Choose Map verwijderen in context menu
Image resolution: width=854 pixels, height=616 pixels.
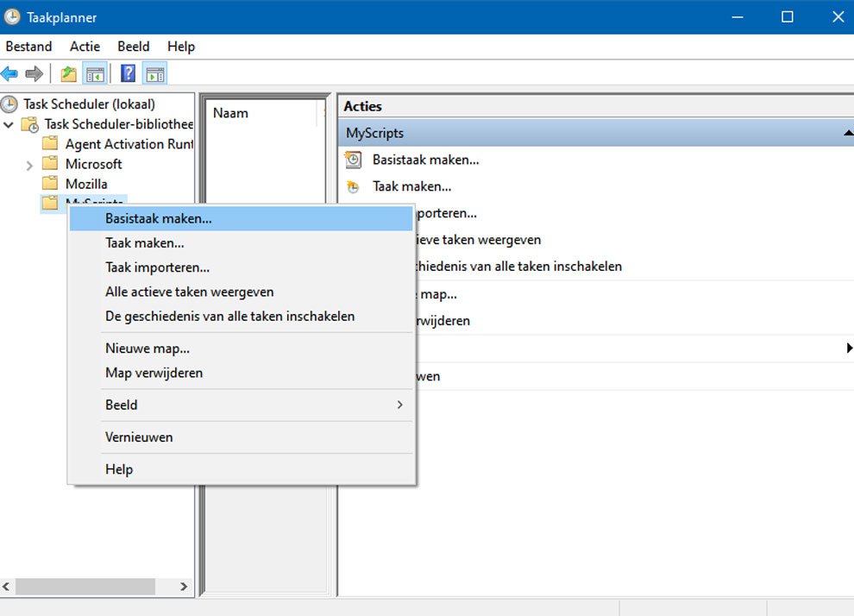point(242,373)
